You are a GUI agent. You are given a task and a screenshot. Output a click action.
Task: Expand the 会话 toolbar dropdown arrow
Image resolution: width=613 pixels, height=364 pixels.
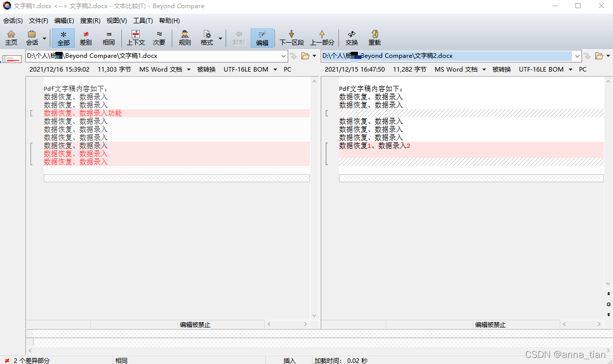[x=44, y=38]
